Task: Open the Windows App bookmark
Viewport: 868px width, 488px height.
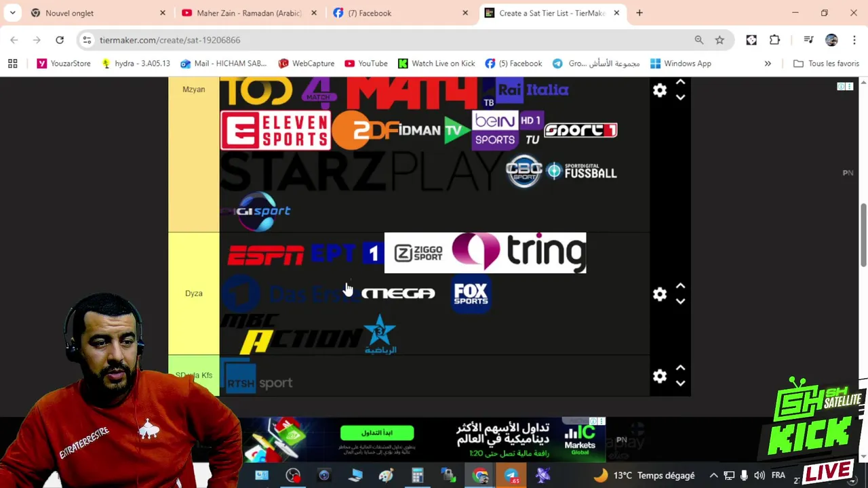Action: [x=680, y=63]
